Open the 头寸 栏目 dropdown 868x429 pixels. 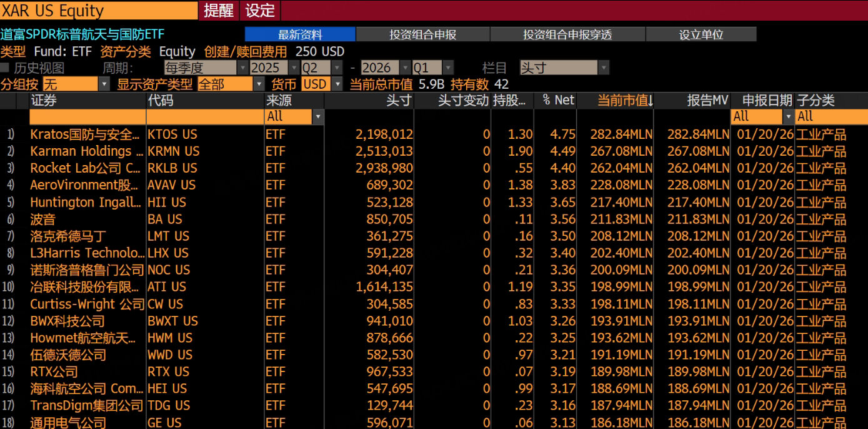click(564, 68)
